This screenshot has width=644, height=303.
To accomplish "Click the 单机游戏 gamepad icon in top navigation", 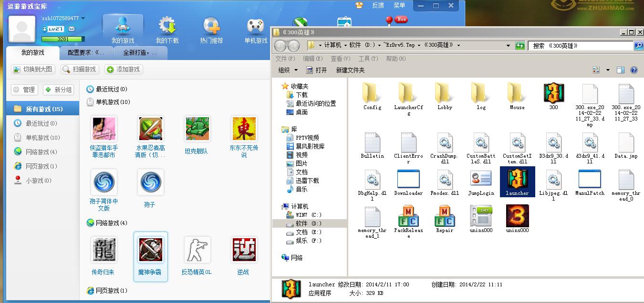I will click(256, 25).
